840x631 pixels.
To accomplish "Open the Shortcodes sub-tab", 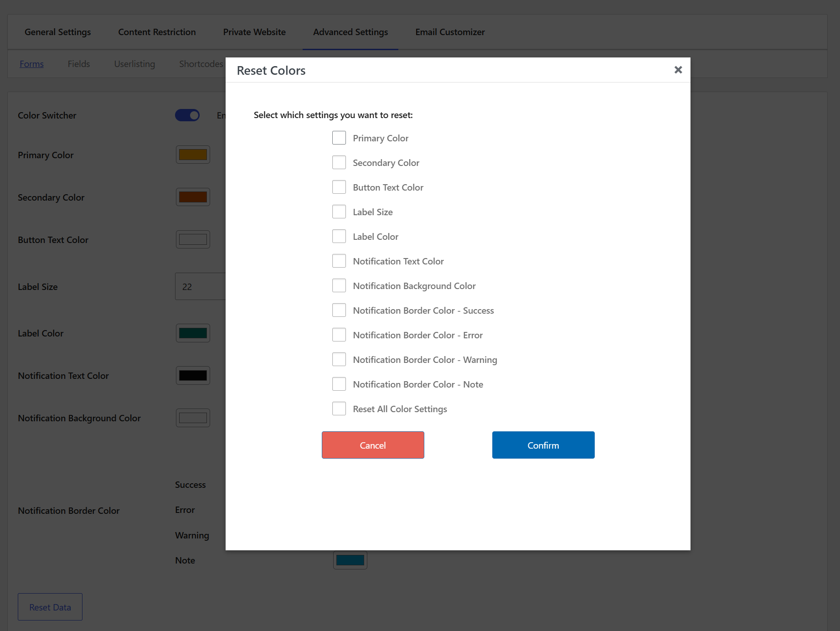I will (201, 64).
